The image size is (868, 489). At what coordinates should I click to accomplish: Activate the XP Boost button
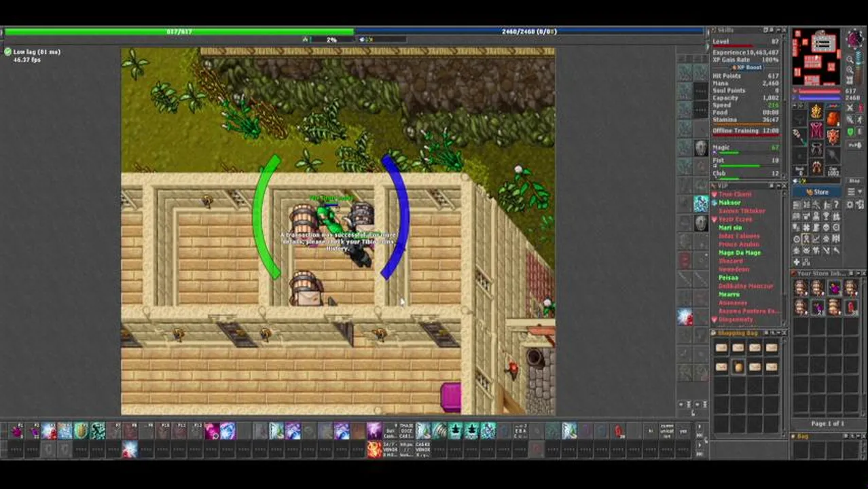click(748, 68)
